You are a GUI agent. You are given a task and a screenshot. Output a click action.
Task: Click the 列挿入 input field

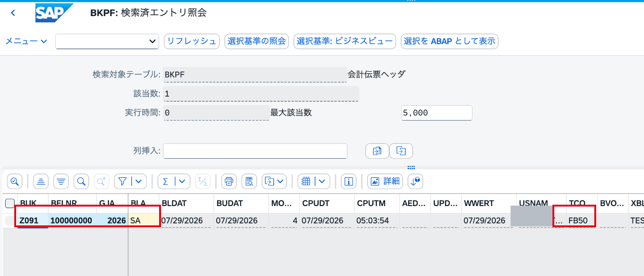pyautogui.click(x=255, y=151)
